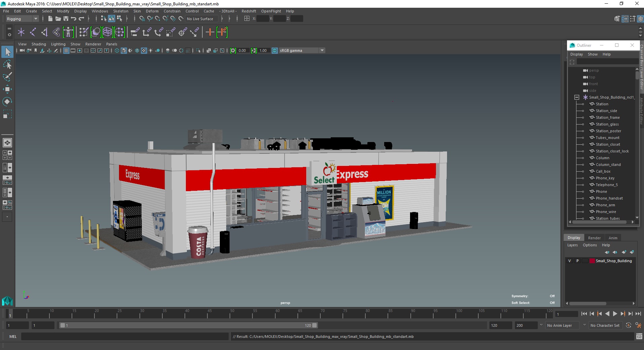Click down arrow of Outliner vertical scrollbar
This screenshot has height=350, width=644.
[637, 218]
